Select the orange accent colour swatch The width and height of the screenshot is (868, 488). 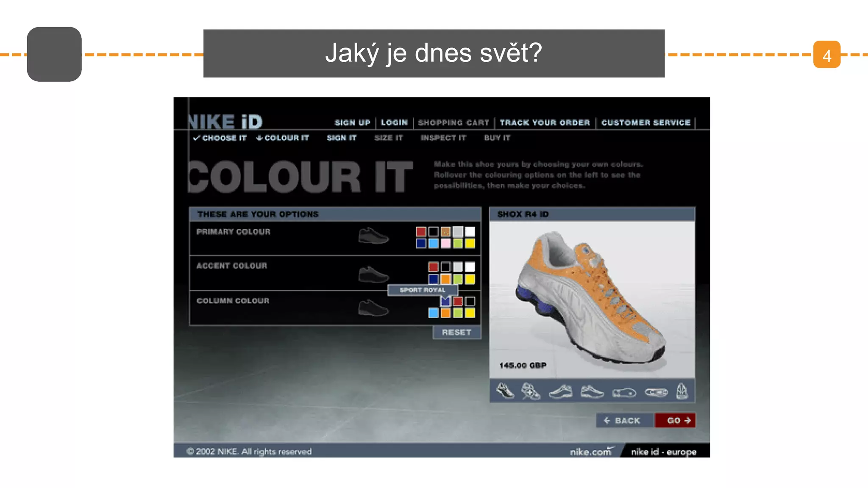[x=445, y=279]
